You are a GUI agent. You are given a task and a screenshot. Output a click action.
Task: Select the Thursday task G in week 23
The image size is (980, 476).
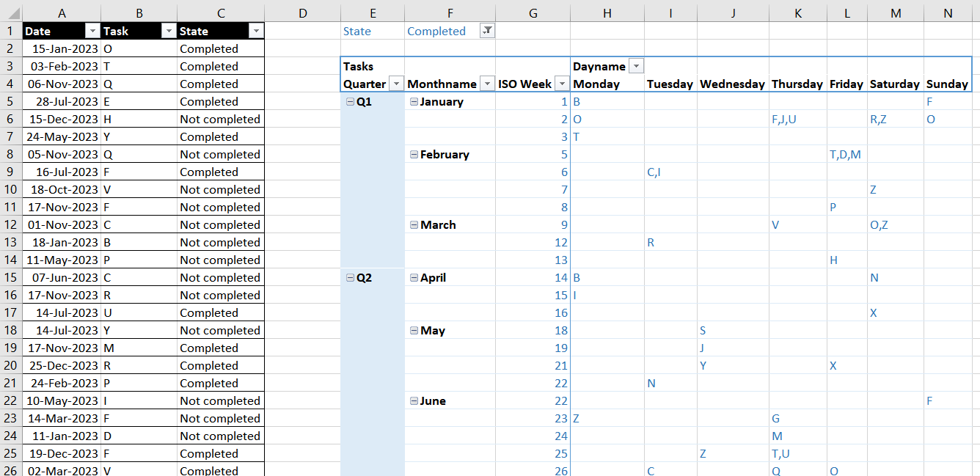[x=798, y=418]
